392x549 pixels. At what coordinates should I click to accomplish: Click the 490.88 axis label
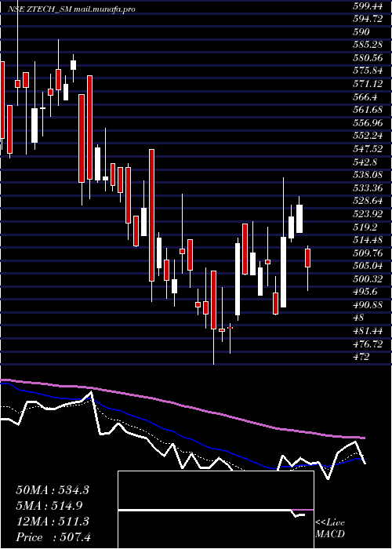[x=367, y=305]
